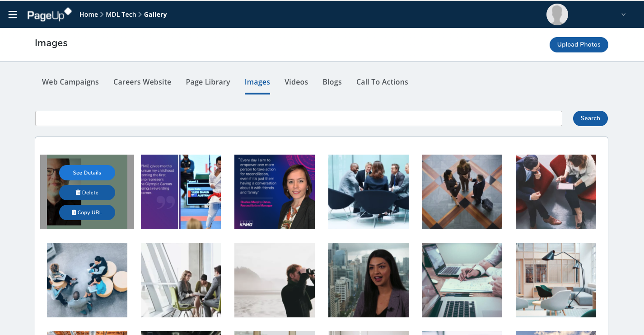Click See Details on the hovered image
This screenshot has height=335, width=644.
point(87,173)
